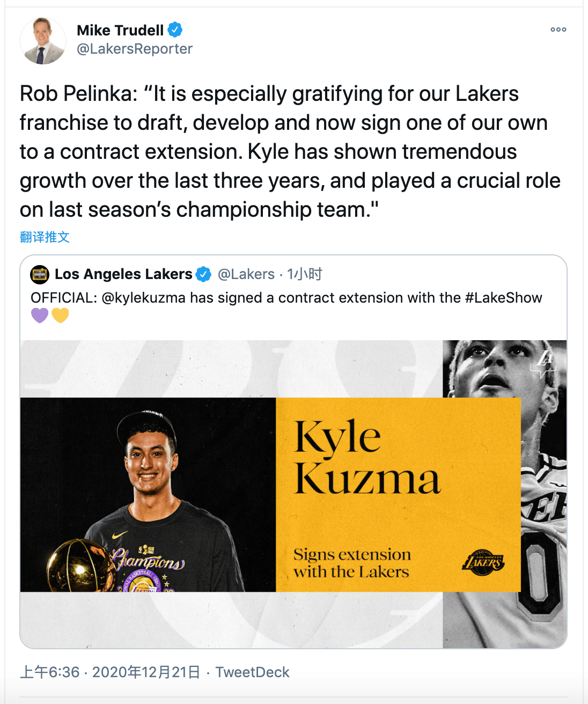The width and height of the screenshot is (588, 704).
Task: Open the Los Angeles Lakers name link
Action: click(x=123, y=274)
